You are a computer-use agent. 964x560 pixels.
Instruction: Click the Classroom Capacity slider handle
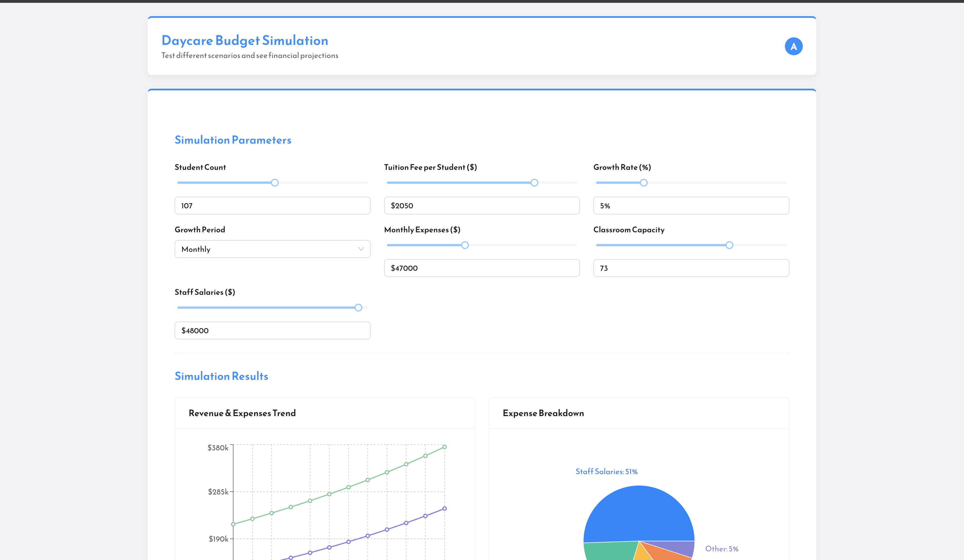tap(729, 245)
